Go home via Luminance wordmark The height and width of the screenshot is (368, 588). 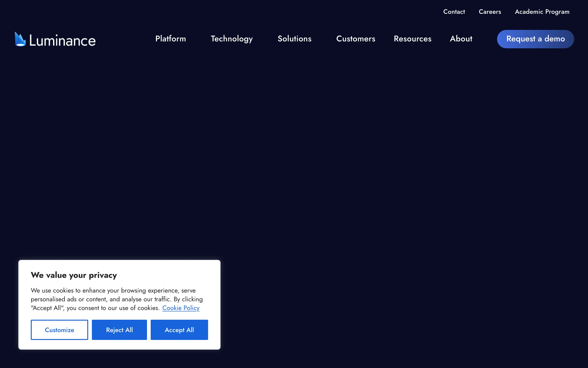pyautogui.click(x=62, y=40)
